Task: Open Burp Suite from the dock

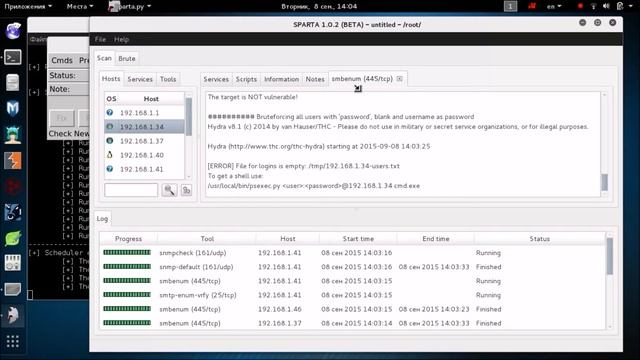Action: (x=13, y=160)
